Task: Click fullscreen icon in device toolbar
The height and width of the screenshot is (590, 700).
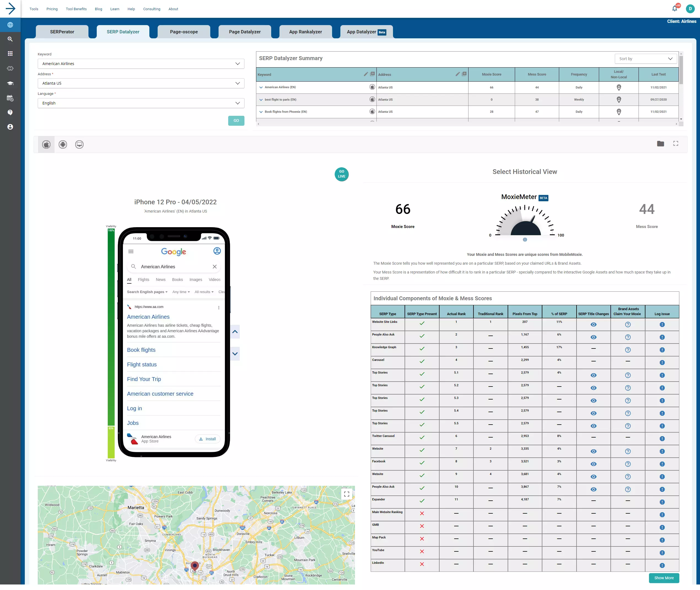Action: click(x=675, y=143)
